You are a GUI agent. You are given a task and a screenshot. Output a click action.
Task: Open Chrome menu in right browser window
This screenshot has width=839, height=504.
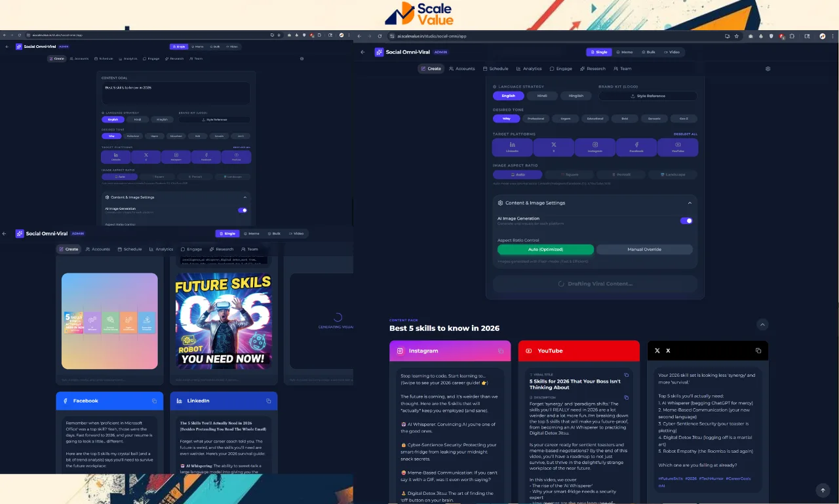(x=832, y=36)
